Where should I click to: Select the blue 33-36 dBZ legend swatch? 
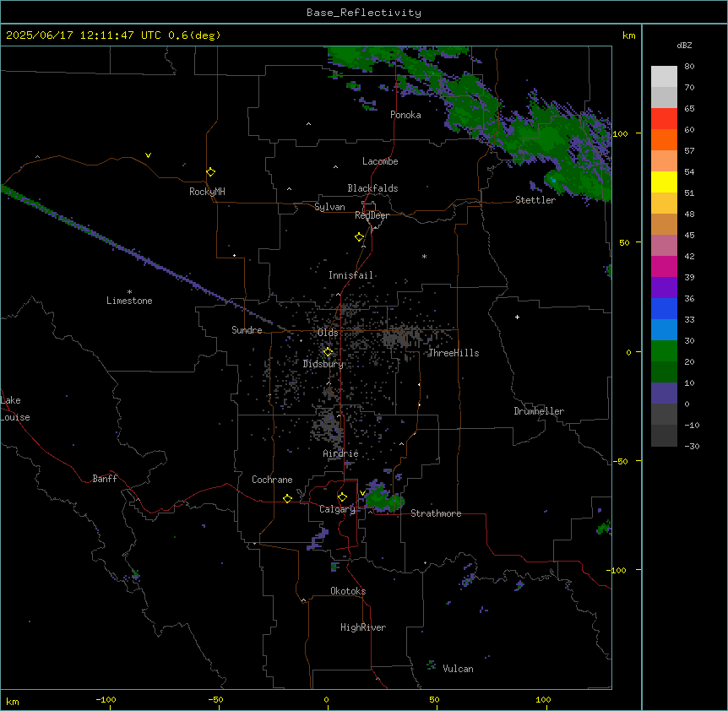(664, 308)
